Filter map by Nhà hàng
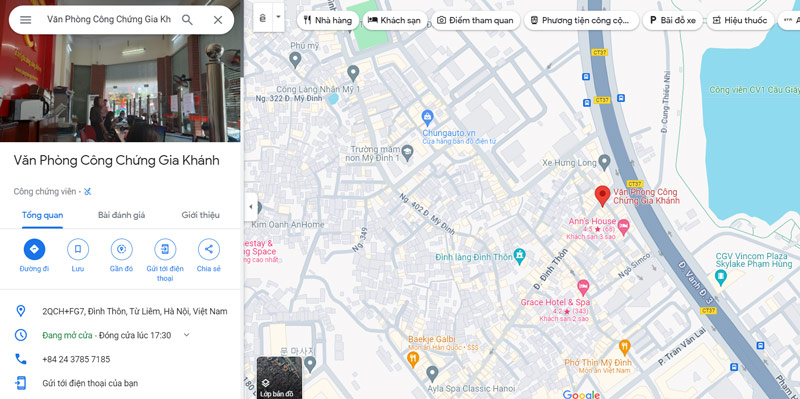 328,20
